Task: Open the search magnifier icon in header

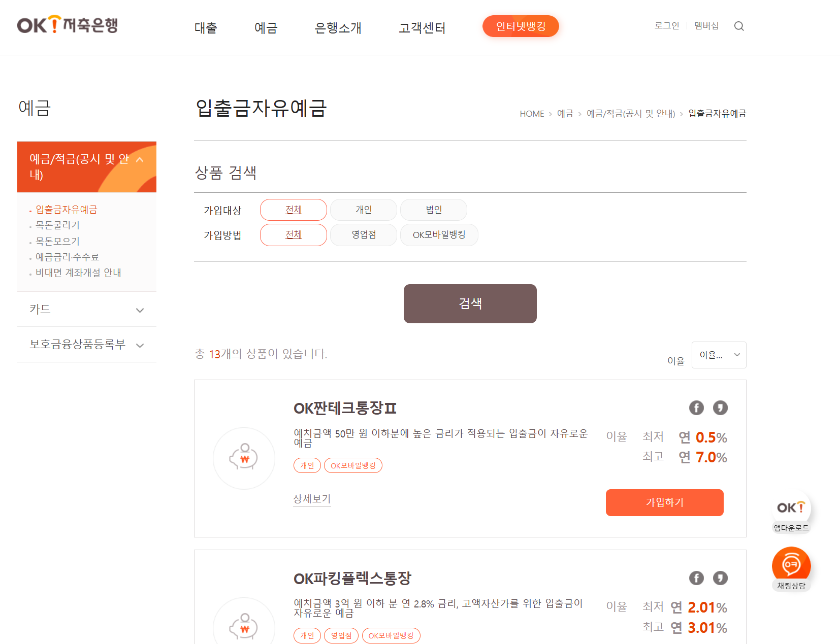Action: coord(739,26)
